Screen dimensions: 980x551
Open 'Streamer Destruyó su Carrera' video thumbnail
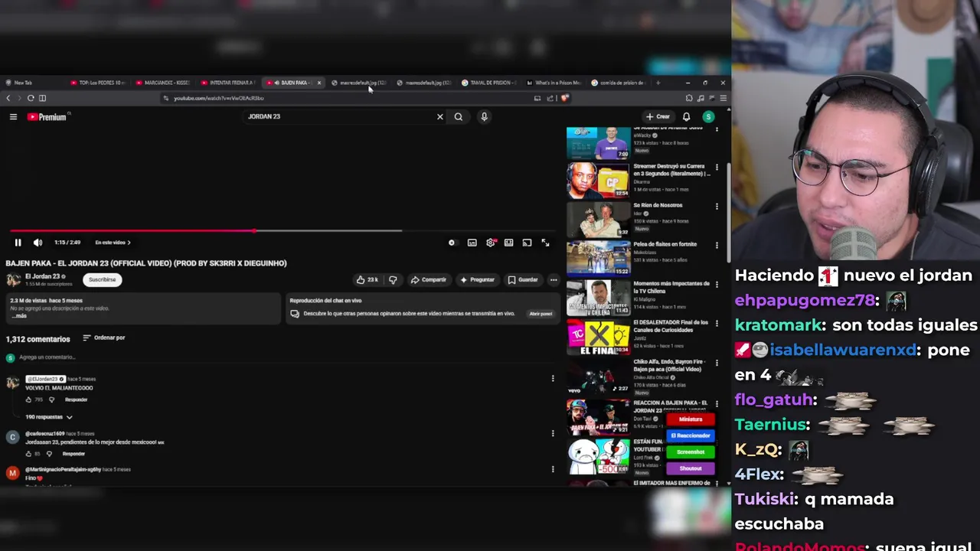pos(598,181)
